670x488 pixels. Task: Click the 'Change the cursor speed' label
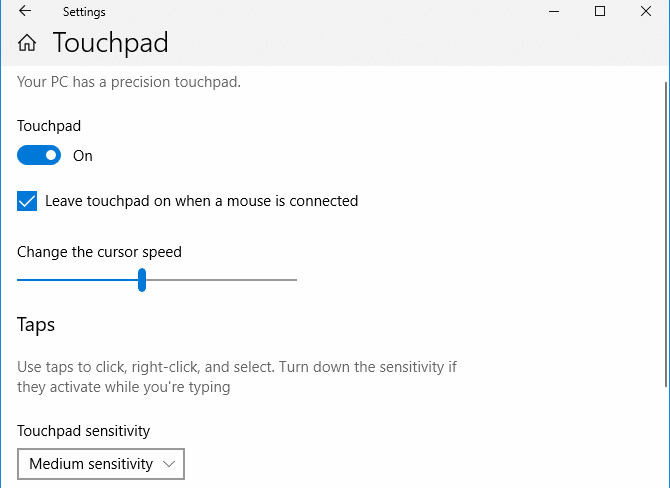(99, 252)
